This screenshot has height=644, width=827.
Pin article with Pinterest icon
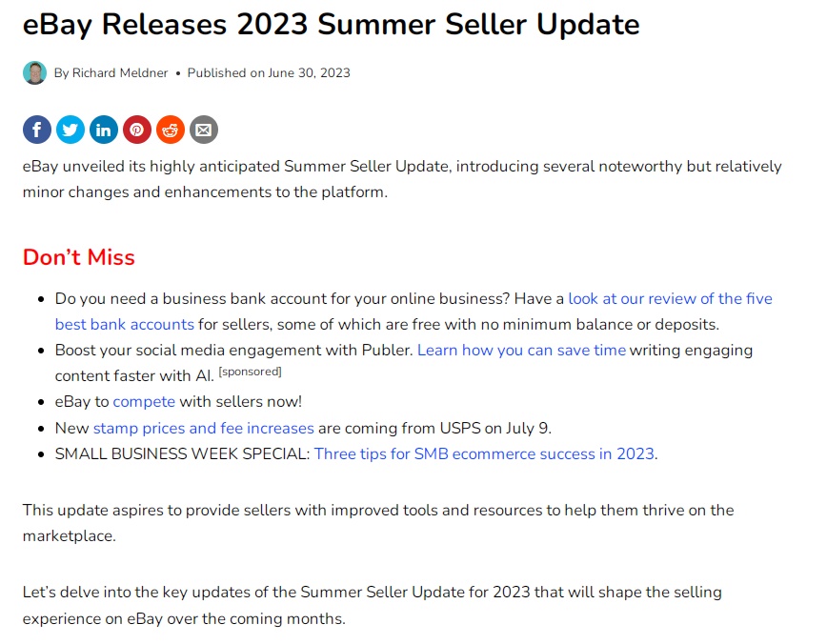coord(137,130)
